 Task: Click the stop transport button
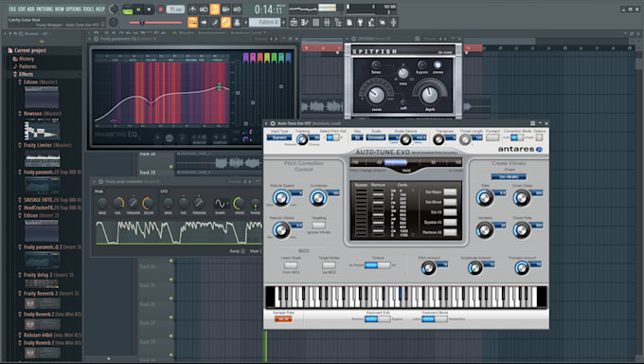click(149, 9)
